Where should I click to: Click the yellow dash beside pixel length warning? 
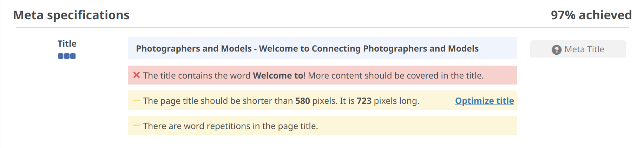pyautogui.click(x=137, y=101)
